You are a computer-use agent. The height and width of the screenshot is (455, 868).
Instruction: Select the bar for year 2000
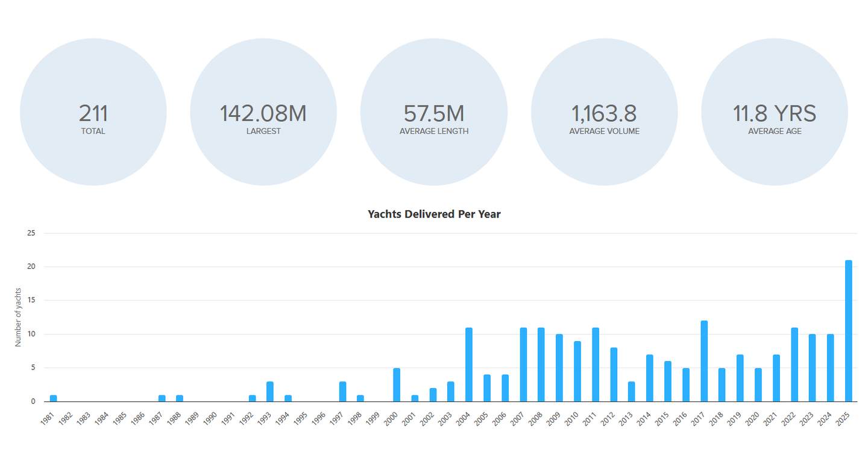pyautogui.click(x=397, y=384)
